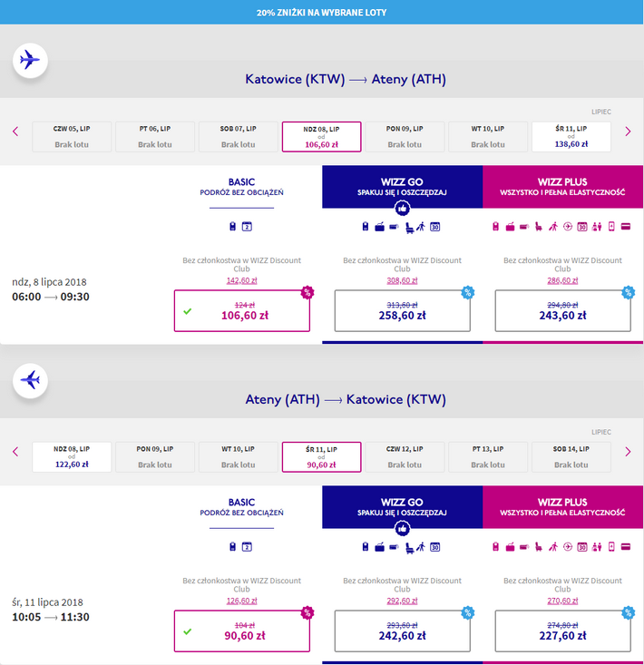This screenshot has width=644, height=665.
Task: Click blue % badge on 258,60 zł fare
Action: point(468,292)
